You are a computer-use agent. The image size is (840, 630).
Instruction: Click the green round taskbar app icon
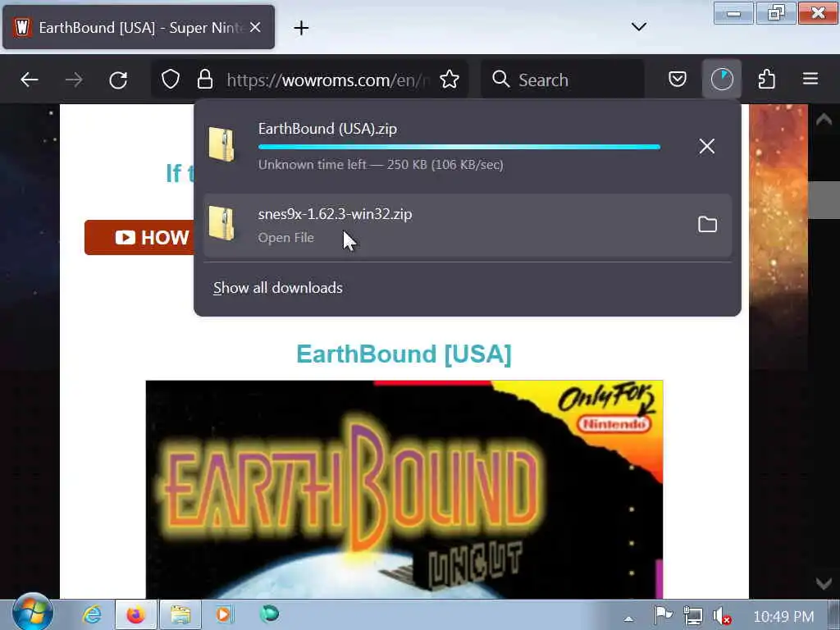pyautogui.click(x=269, y=614)
